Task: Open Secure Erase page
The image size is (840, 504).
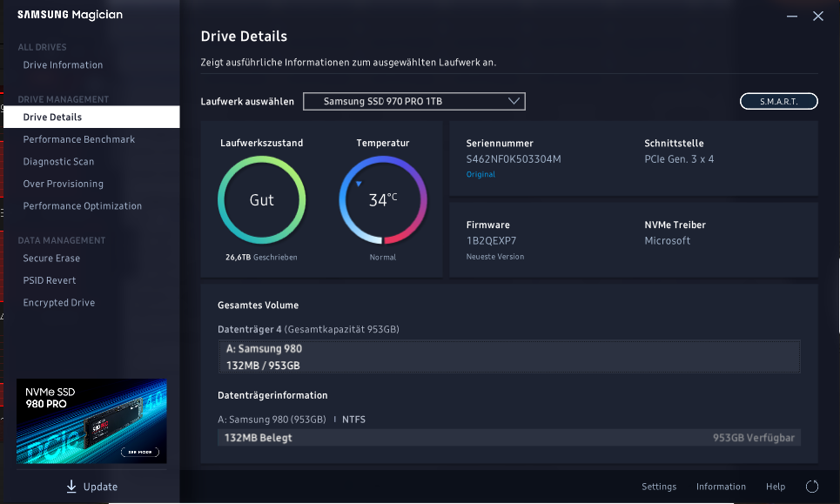Action: point(51,259)
